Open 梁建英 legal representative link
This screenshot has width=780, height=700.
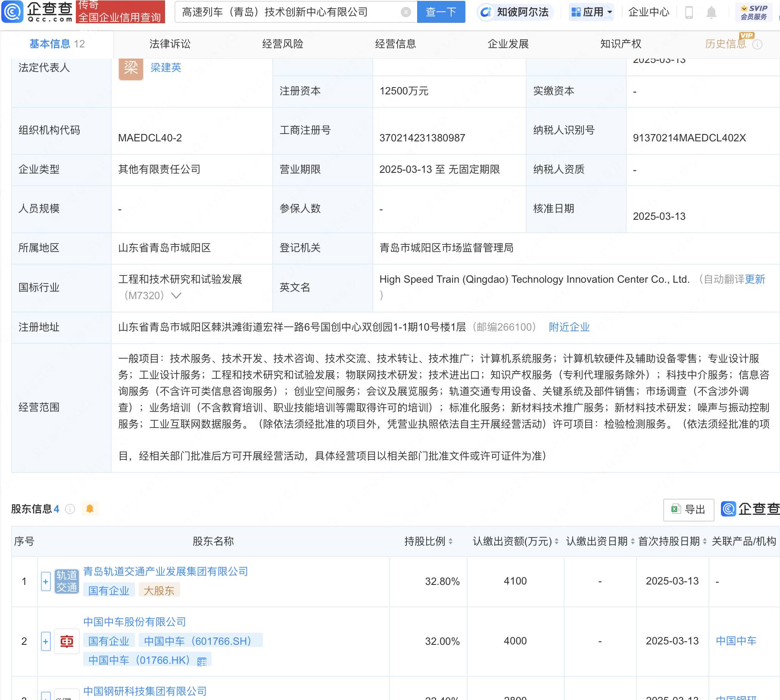(166, 68)
